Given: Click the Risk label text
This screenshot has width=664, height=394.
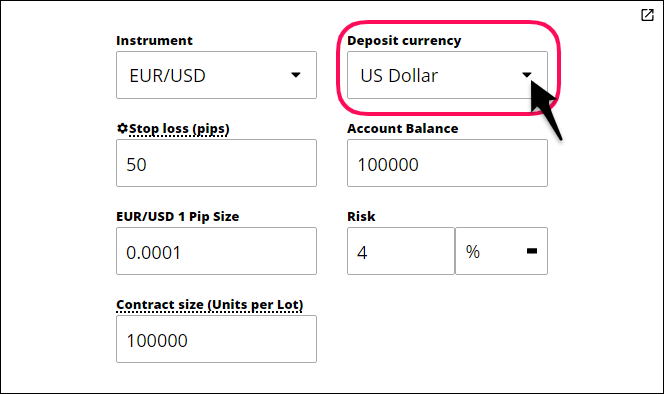Looking at the screenshot, I should pyautogui.click(x=361, y=216).
